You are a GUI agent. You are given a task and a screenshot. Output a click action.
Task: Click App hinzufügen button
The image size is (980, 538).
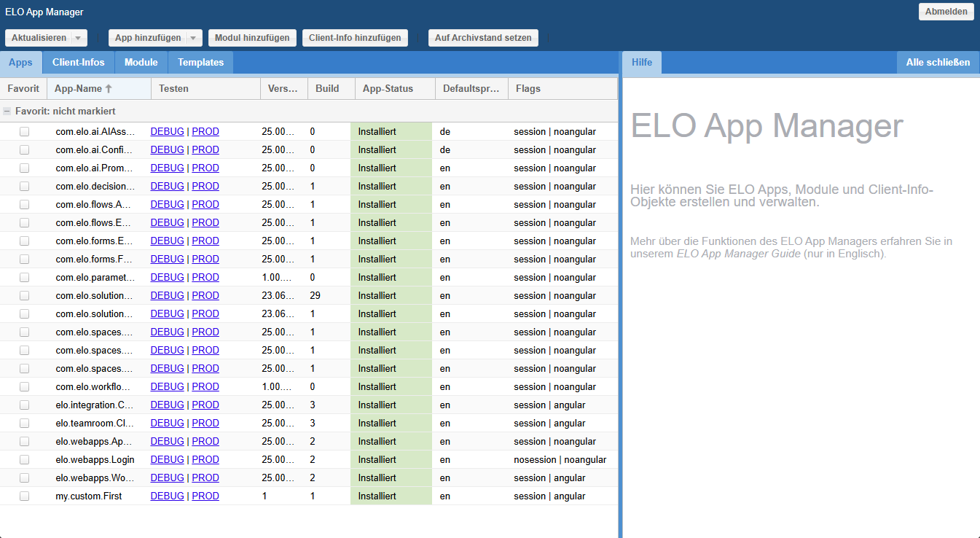point(148,38)
